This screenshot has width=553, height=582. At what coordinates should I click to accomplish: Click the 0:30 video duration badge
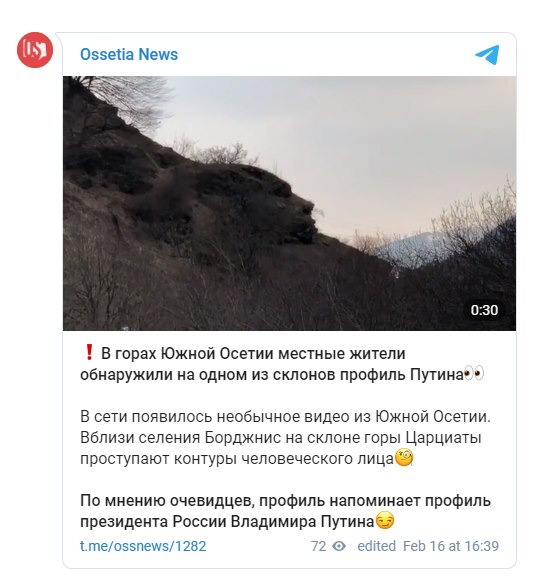click(484, 310)
